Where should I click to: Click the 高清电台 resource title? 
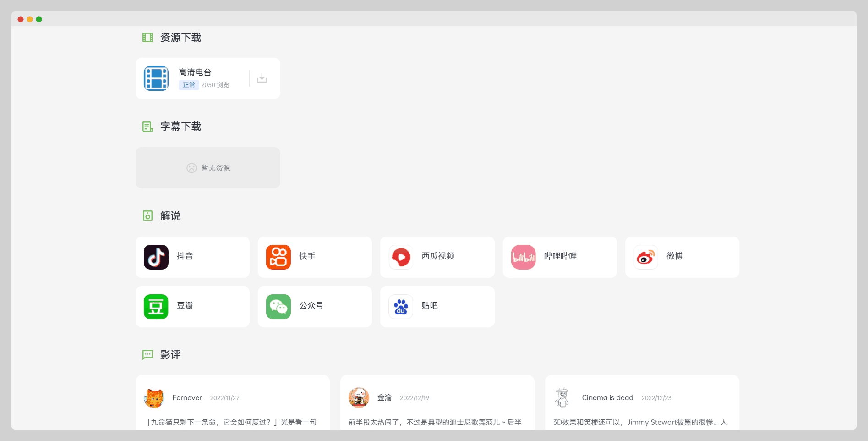pos(195,72)
